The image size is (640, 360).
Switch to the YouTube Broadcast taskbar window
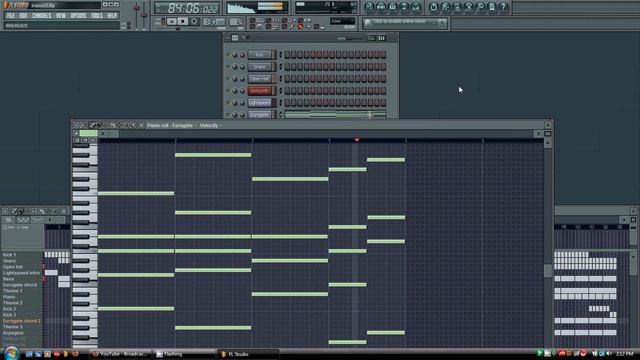pyautogui.click(x=120, y=354)
